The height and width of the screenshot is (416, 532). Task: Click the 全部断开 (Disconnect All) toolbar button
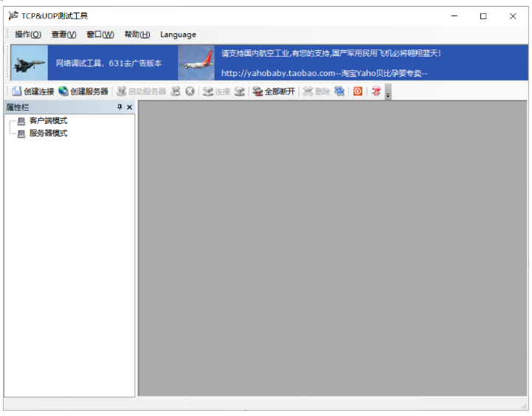[274, 91]
